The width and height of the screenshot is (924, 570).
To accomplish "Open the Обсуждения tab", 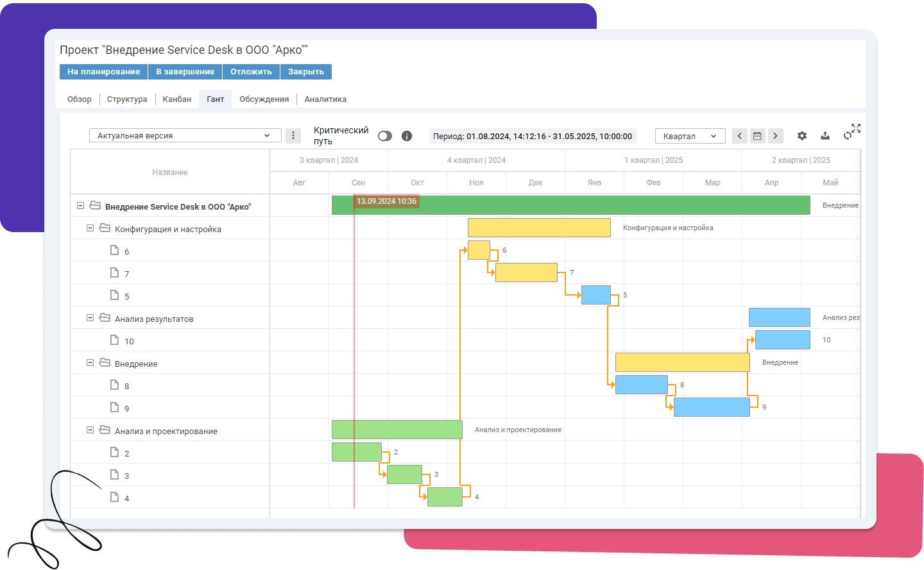I will (x=264, y=99).
